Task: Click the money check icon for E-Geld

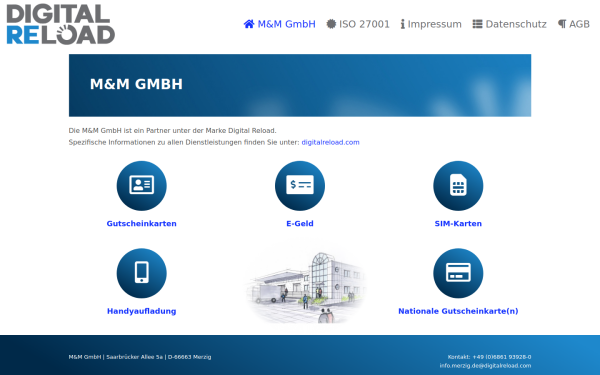Action: [x=300, y=186]
